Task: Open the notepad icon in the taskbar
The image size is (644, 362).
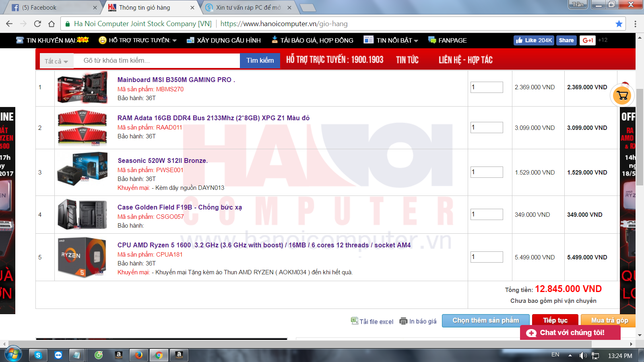Action: pos(76,355)
